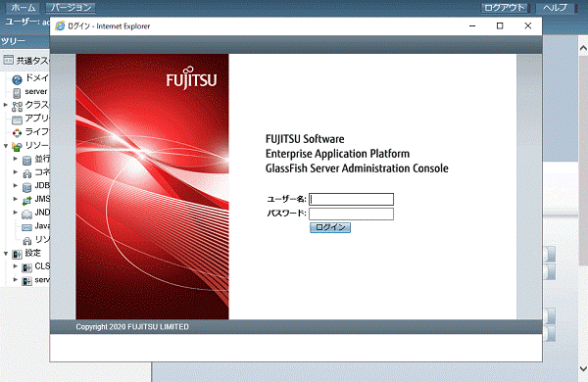588x382 pixels.
Task: Click the ユーザー名 input field
Action: click(x=351, y=199)
